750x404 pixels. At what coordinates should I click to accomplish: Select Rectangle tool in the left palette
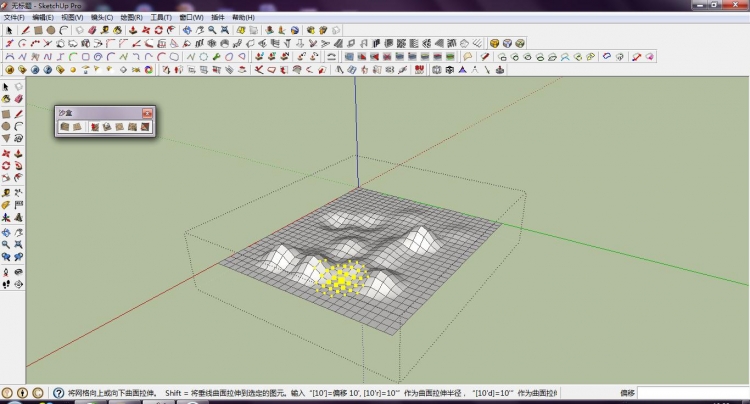(x=6, y=114)
